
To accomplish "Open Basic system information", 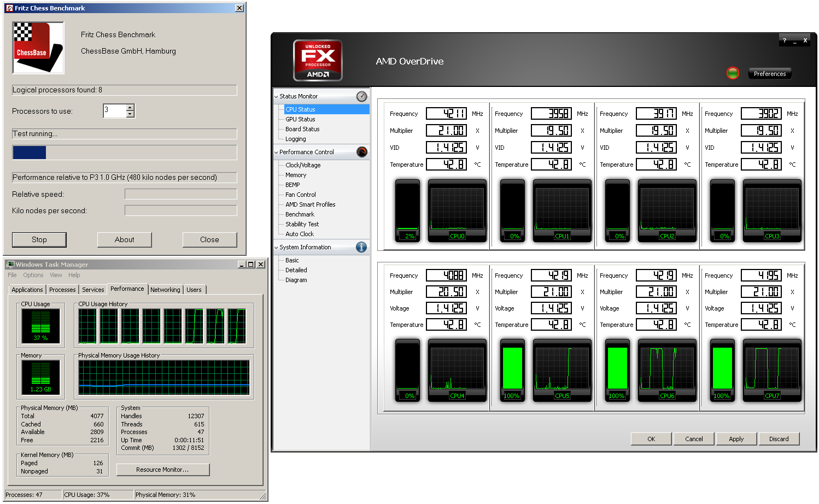I will (x=292, y=260).
